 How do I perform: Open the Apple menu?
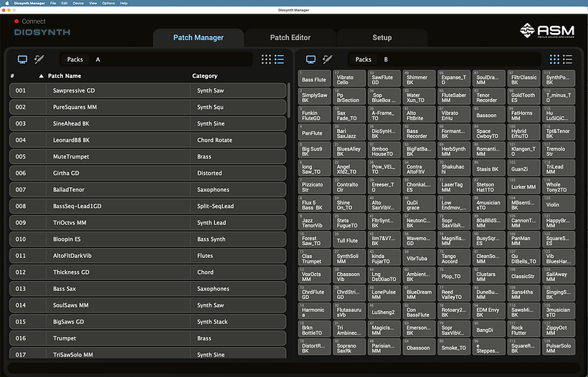click(6, 3)
